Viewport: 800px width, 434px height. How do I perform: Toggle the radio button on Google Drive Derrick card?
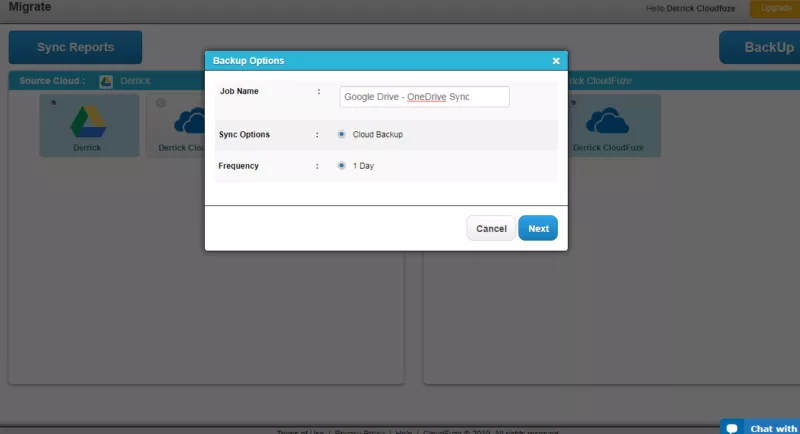[x=54, y=103]
